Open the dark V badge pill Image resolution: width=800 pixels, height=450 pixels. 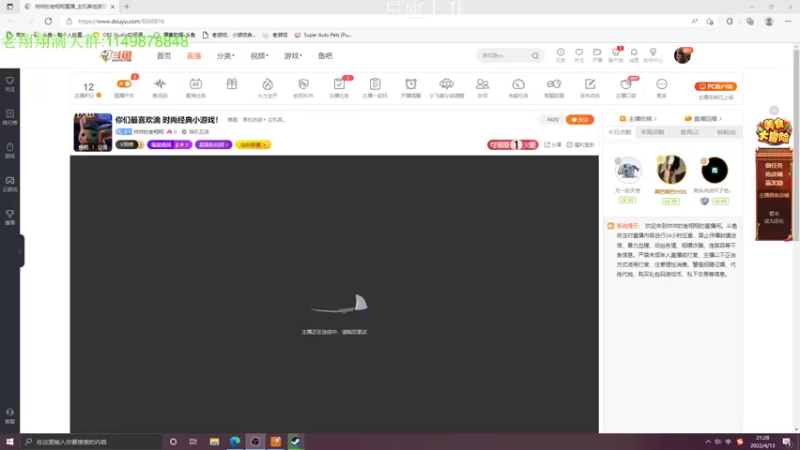tap(130, 145)
